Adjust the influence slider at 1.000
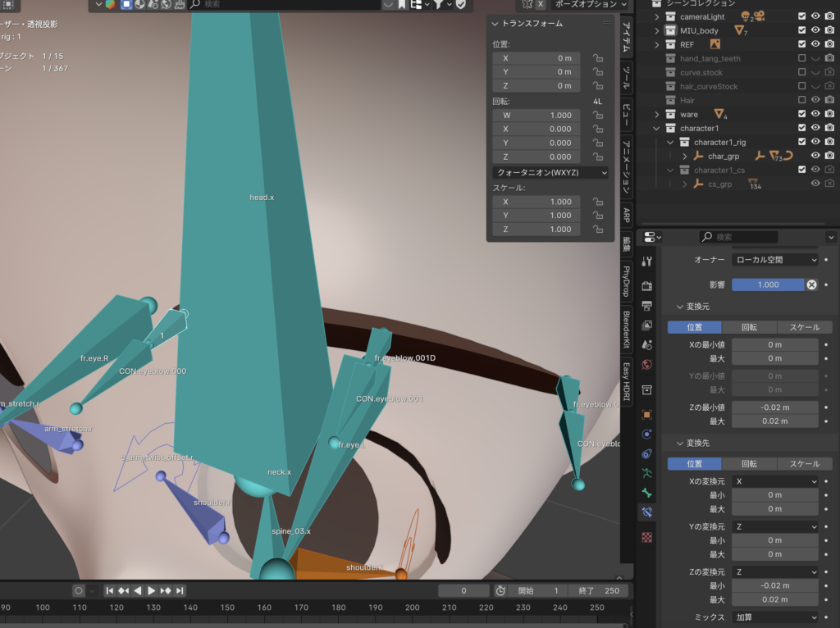This screenshot has width=840, height=628. point(768,284)
